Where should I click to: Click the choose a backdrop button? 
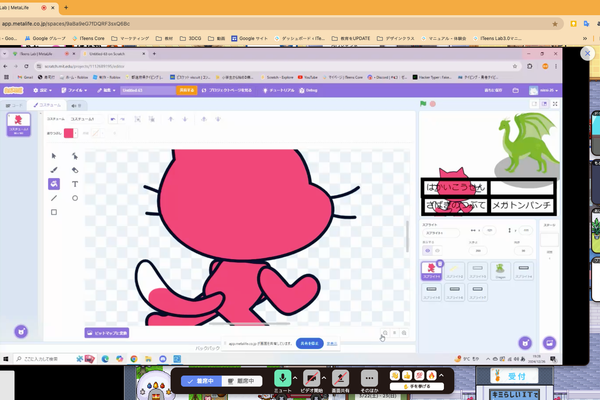[549, 343]
